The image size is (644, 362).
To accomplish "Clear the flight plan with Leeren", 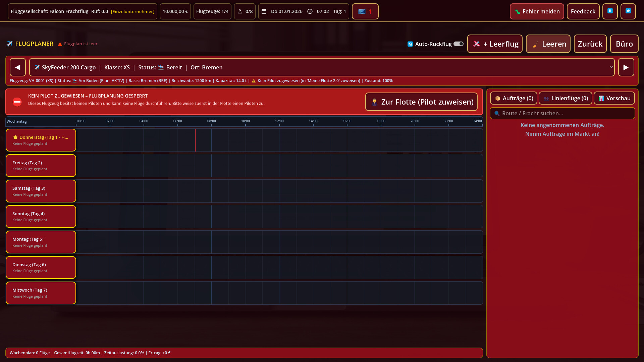I will click(548, 44).
